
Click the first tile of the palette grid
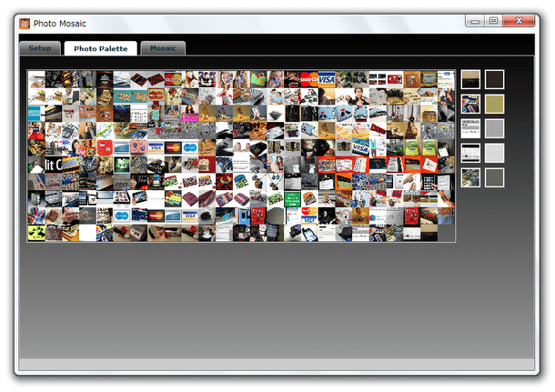36,79
